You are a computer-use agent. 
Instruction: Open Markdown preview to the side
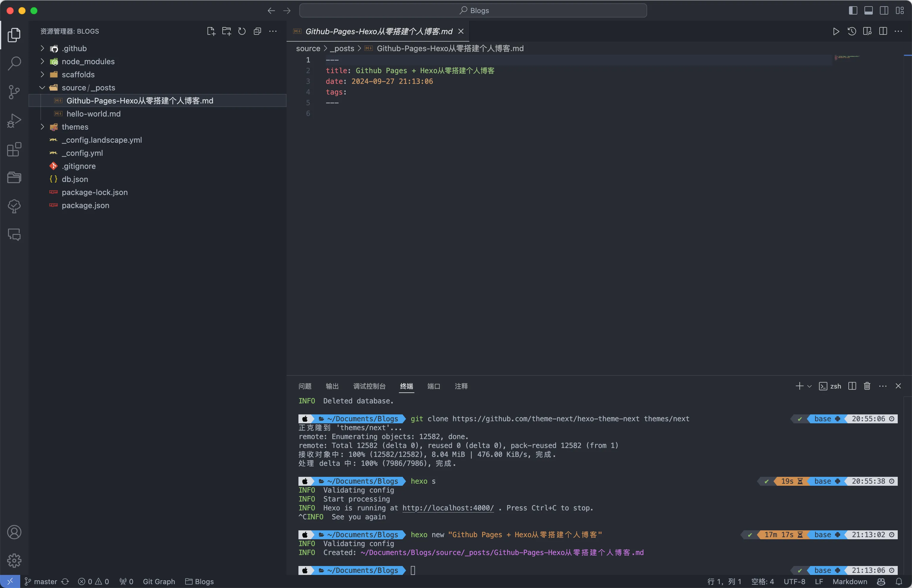point(867,31)
